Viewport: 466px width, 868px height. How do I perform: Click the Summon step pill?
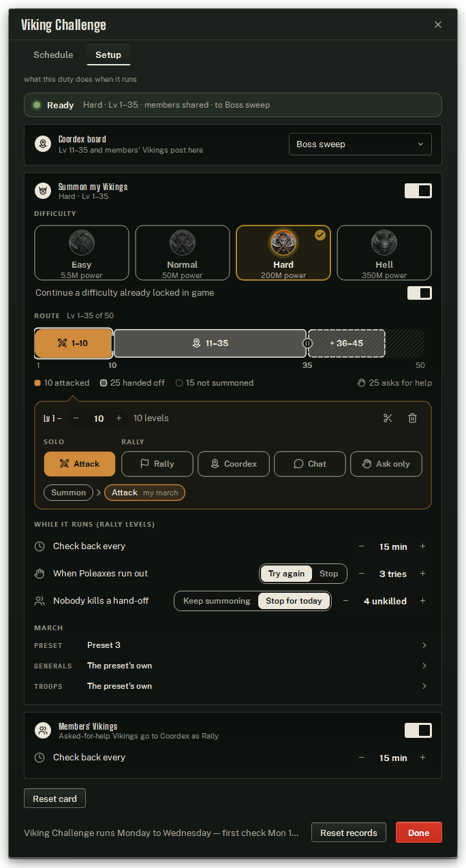(68, 493)
